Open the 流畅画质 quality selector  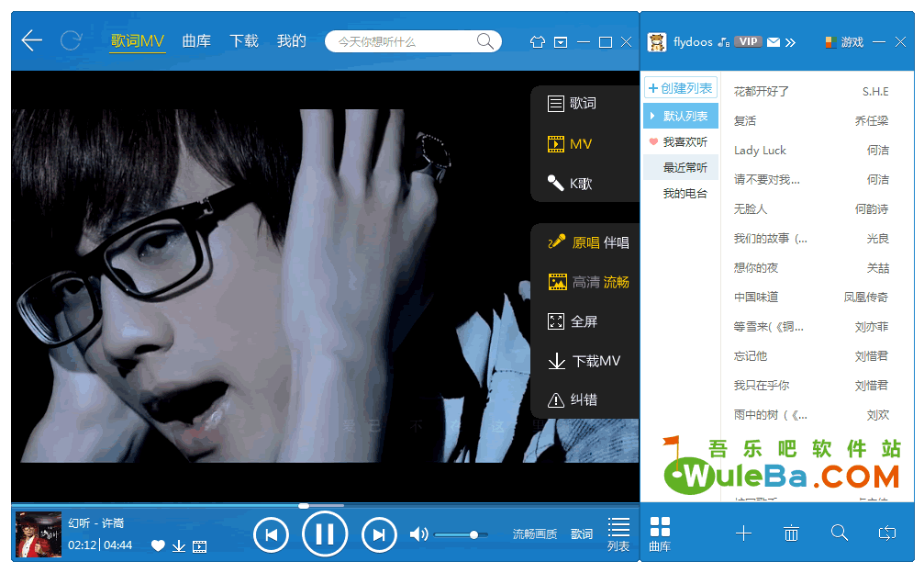(534, 534)
